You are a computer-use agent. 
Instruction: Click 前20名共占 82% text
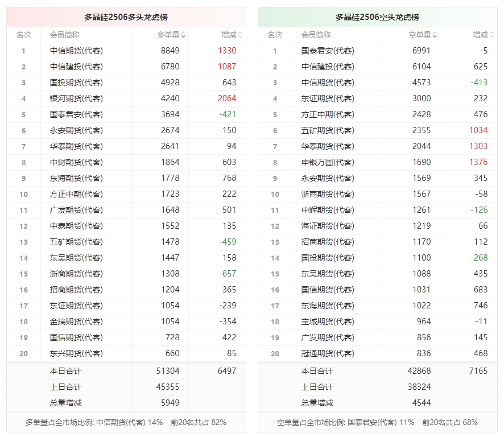(x=199, y=422)
